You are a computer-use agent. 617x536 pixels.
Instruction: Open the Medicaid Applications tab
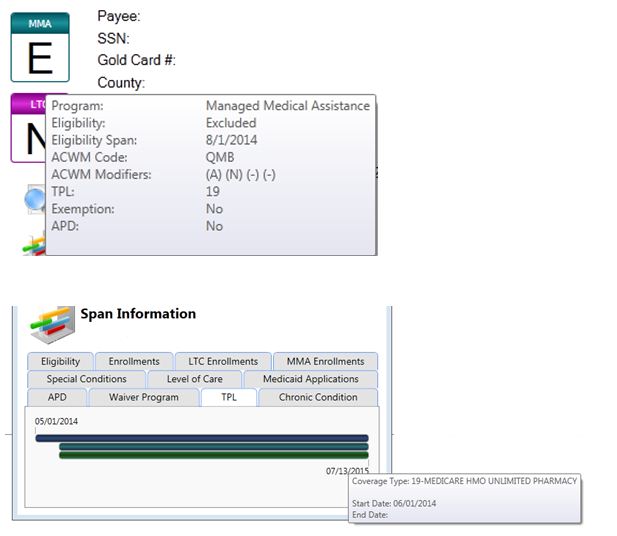tap(310, 379)
